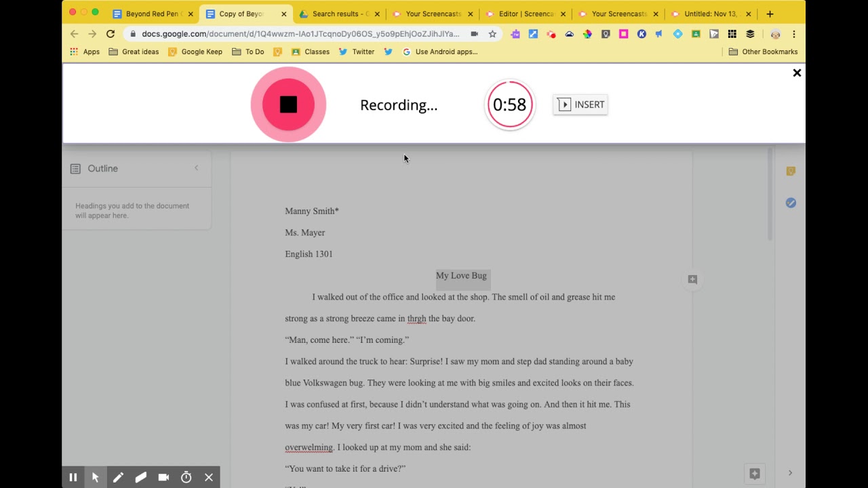
Task: Click the Outline icon in the sidebar
Action: tap(75, 168)
